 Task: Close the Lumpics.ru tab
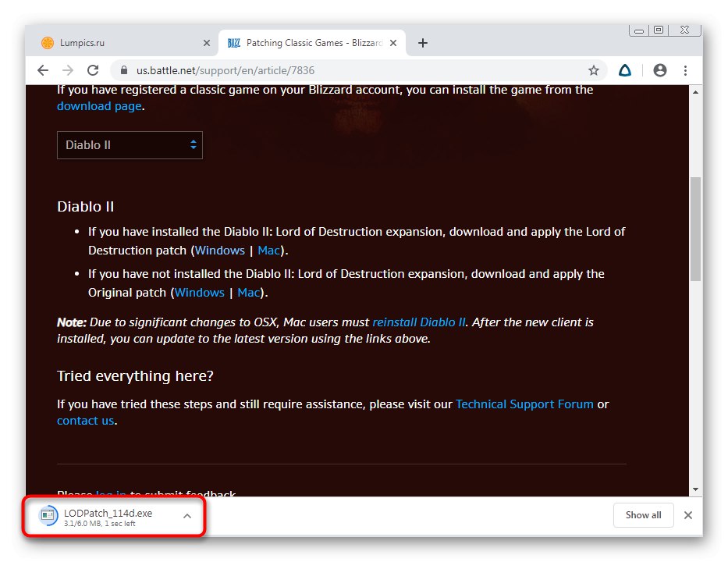[x=207, y=43]
